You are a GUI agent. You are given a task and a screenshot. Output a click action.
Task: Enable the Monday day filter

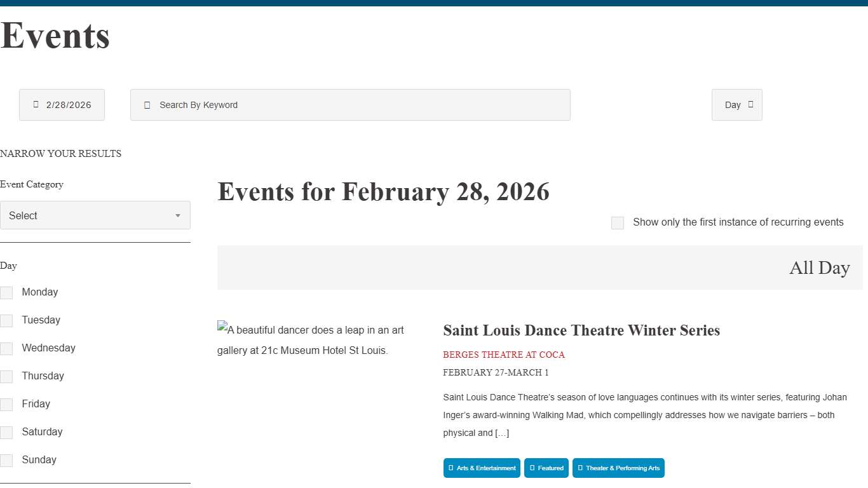pyautogui.click(x=6, y=292)
